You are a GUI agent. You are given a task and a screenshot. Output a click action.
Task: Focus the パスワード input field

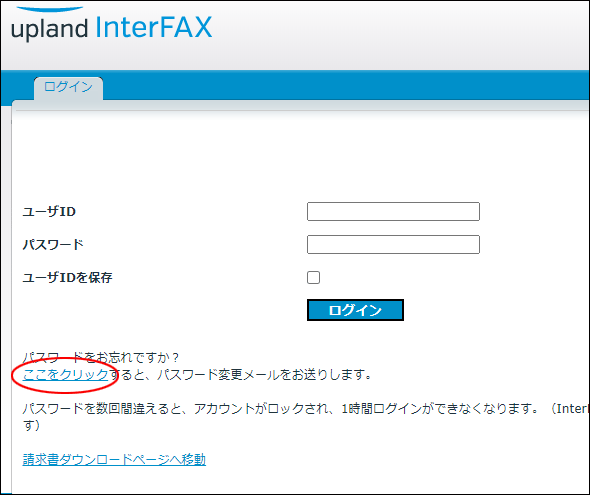(x=393, y=244)
